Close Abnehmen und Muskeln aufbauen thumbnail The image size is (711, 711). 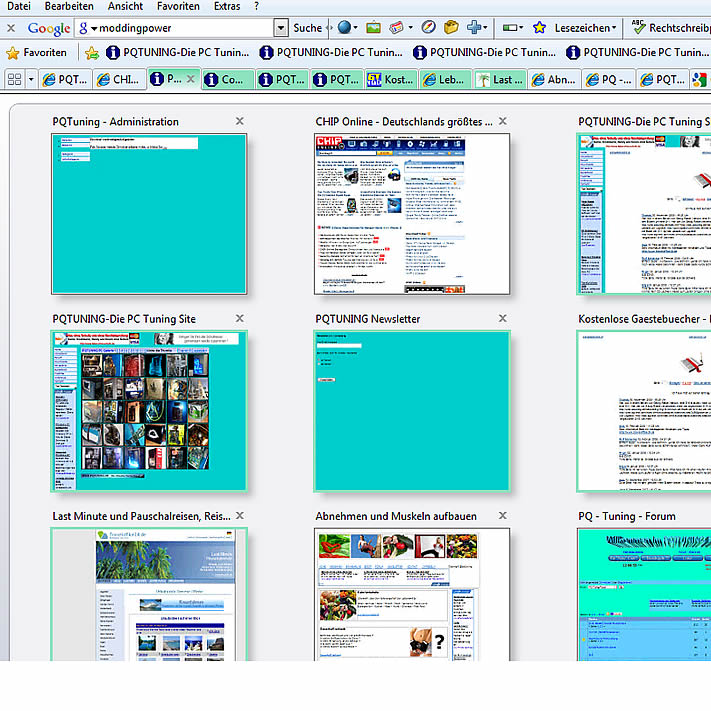click(x=502, y=516)
